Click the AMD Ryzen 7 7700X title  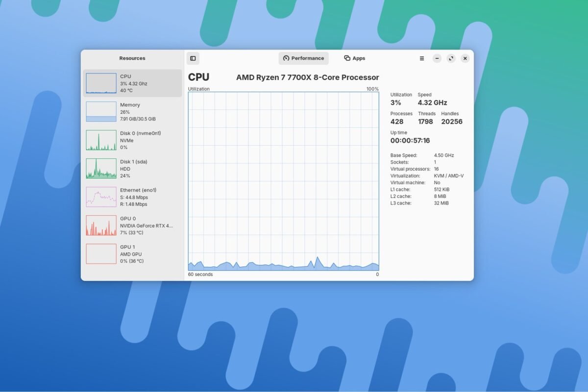[308, 77]
